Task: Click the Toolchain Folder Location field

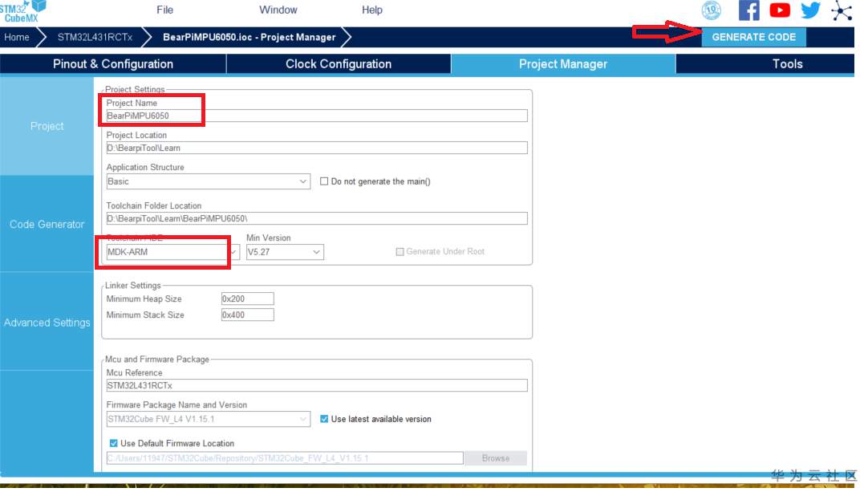Action: 317,218
